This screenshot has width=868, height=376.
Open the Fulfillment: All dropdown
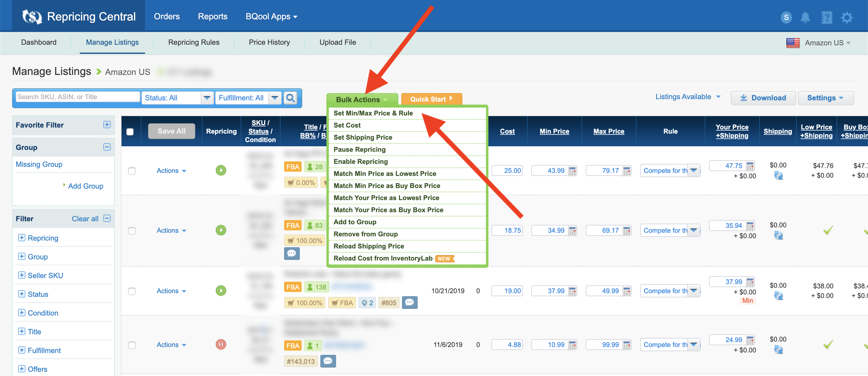[248, 98]
